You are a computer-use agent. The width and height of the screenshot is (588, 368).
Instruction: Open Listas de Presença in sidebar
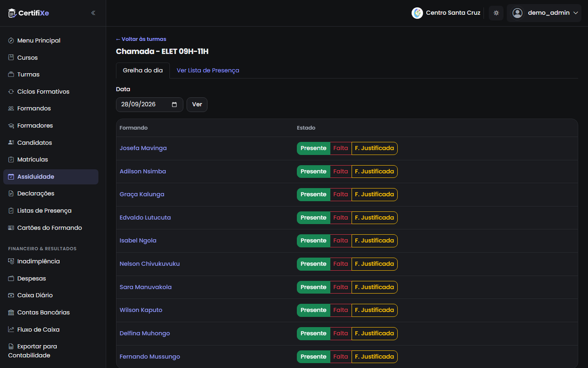click(x=51, y=210)
